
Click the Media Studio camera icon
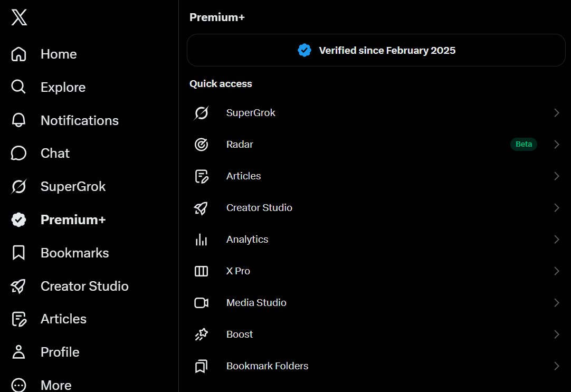202,303
